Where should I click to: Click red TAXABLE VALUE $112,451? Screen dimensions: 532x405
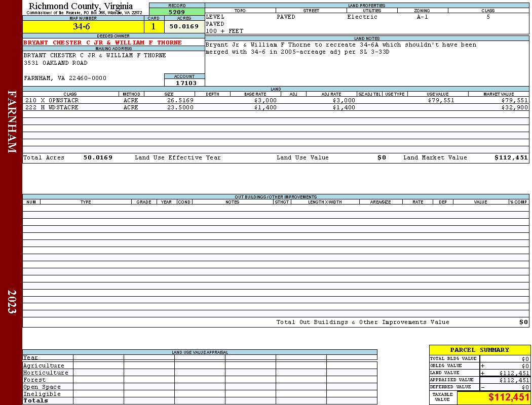(509, 397)
